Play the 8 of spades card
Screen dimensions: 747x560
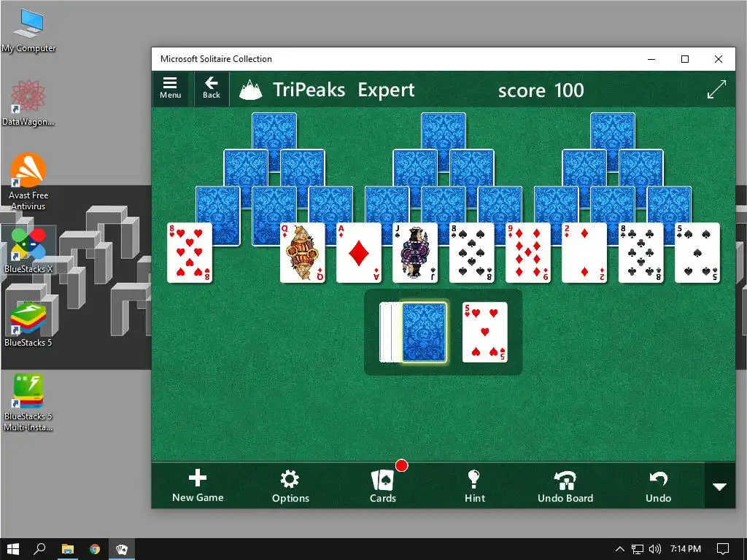(x=472, y=252)
